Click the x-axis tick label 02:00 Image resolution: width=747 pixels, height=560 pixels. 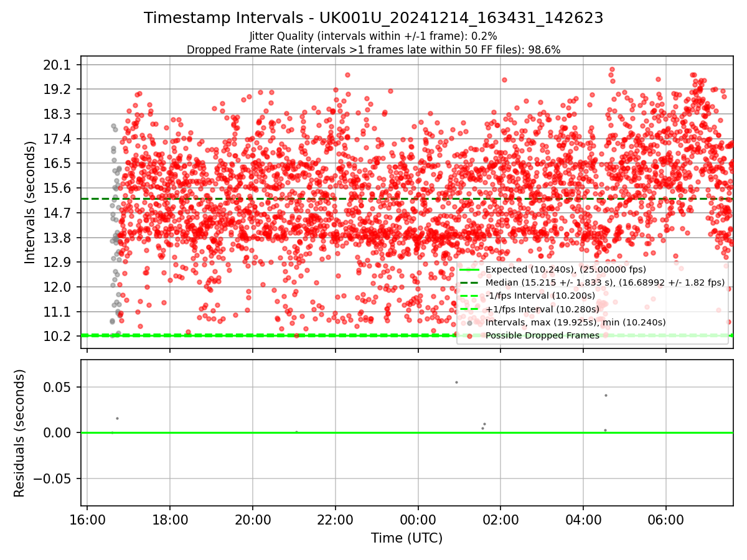tap(501, 520)
